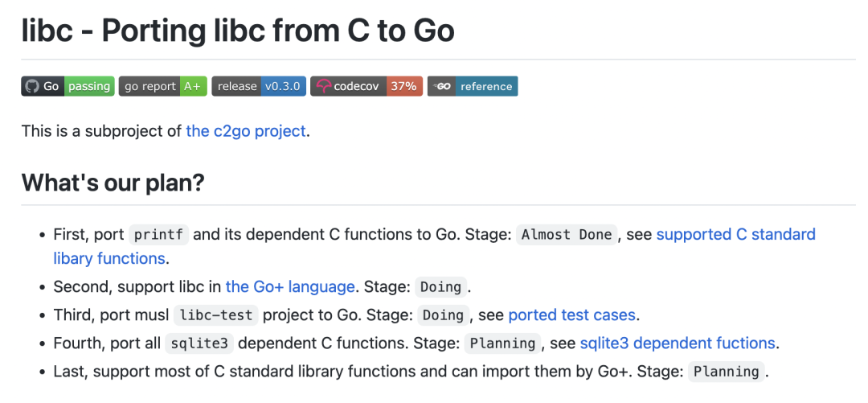868x403 pixels.
Task: Open sqlite3 dependent fuctions link
Action: pyautogui.click(x=678, y=343)
